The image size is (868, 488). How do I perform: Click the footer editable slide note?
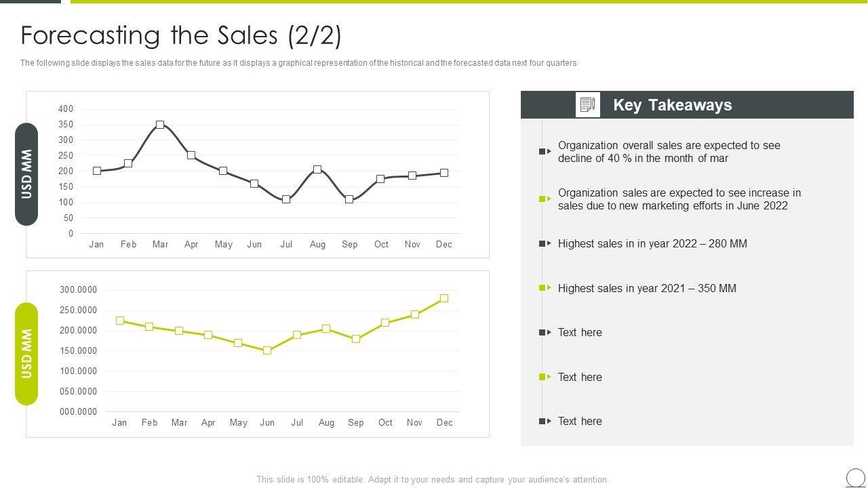click(433, 479)
